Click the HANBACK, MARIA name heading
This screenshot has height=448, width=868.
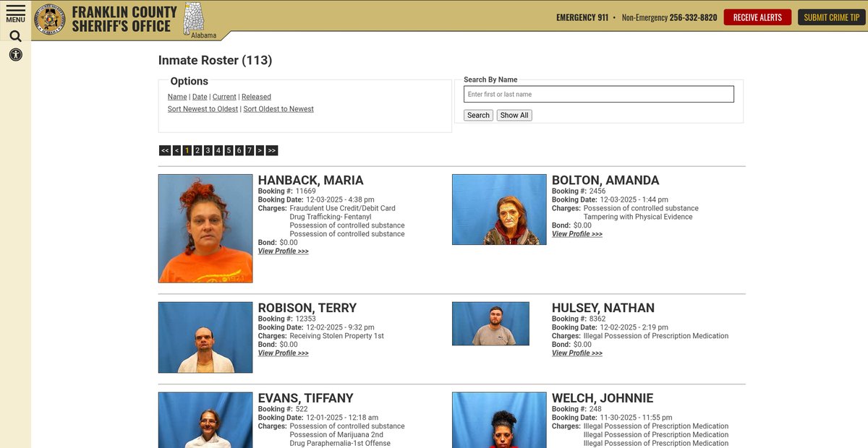coord(311,181)
